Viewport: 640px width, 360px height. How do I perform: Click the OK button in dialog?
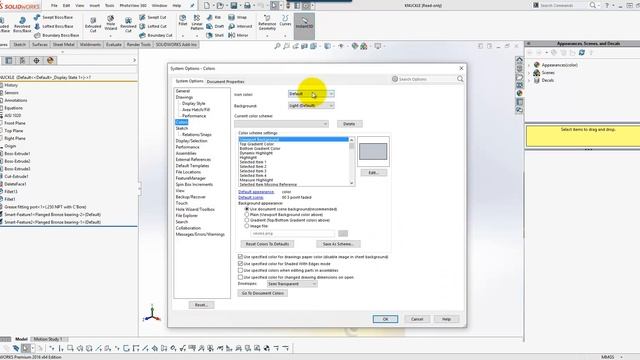[385, 319]
